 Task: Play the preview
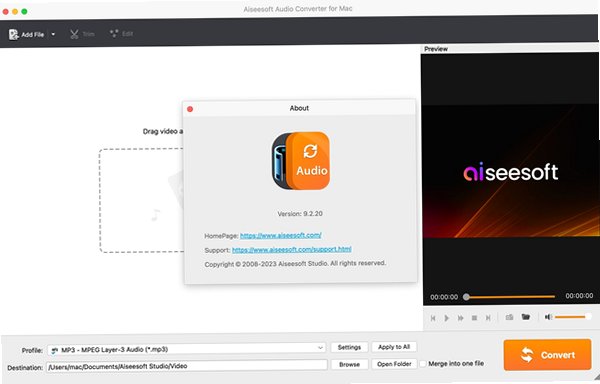447,318
